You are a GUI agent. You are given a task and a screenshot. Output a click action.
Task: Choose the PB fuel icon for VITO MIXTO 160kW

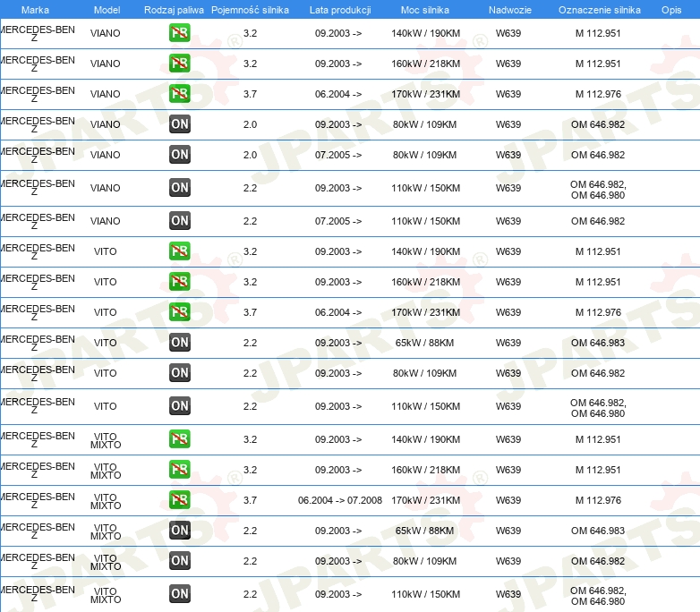tap(179, 470)
